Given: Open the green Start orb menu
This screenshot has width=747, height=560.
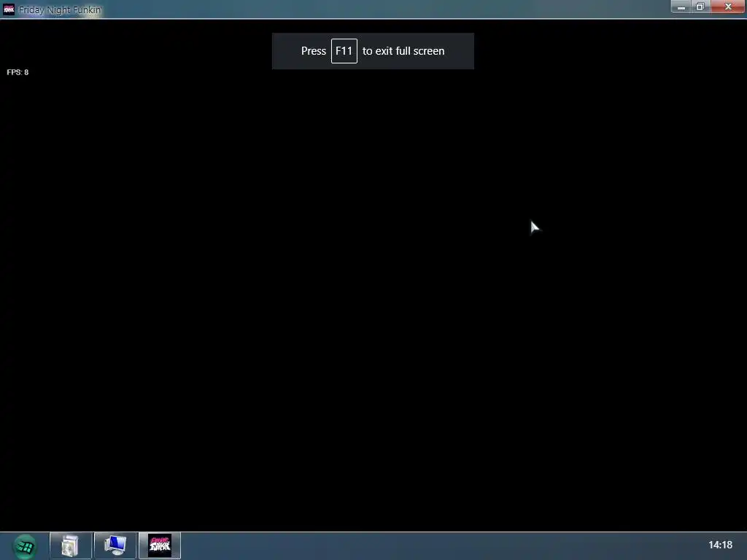Looking at the screenshot, I should tap(24, 546).
